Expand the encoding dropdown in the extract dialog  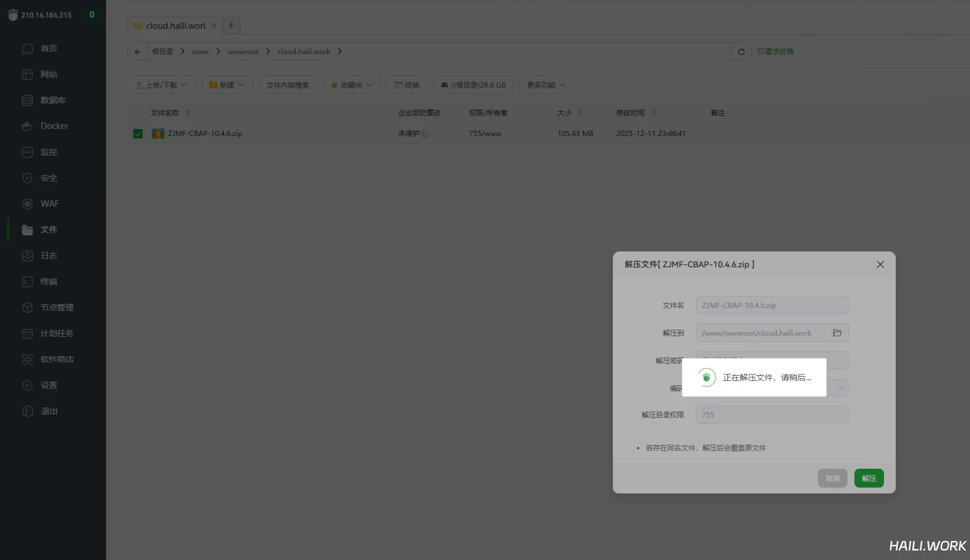(x=840, y=387)
